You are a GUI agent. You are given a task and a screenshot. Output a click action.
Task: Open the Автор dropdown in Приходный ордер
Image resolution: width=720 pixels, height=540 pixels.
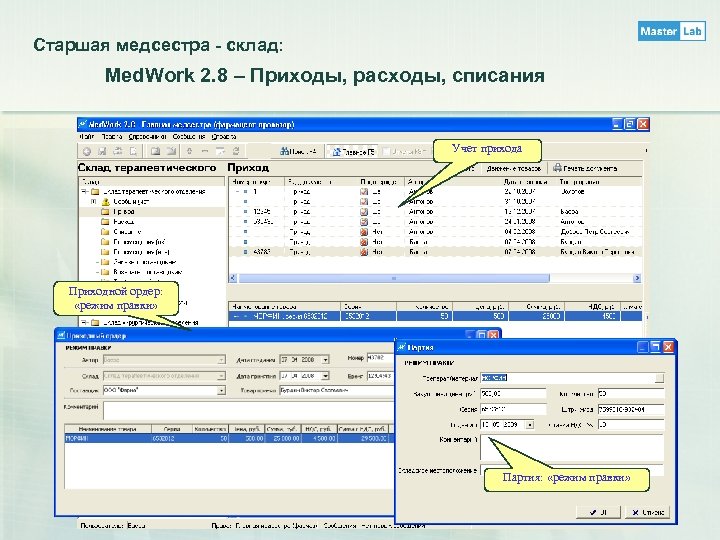coord(221,360)
